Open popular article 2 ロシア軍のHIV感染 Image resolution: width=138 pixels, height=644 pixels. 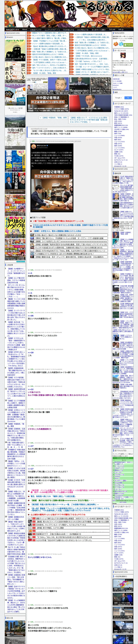coord(16,280)
